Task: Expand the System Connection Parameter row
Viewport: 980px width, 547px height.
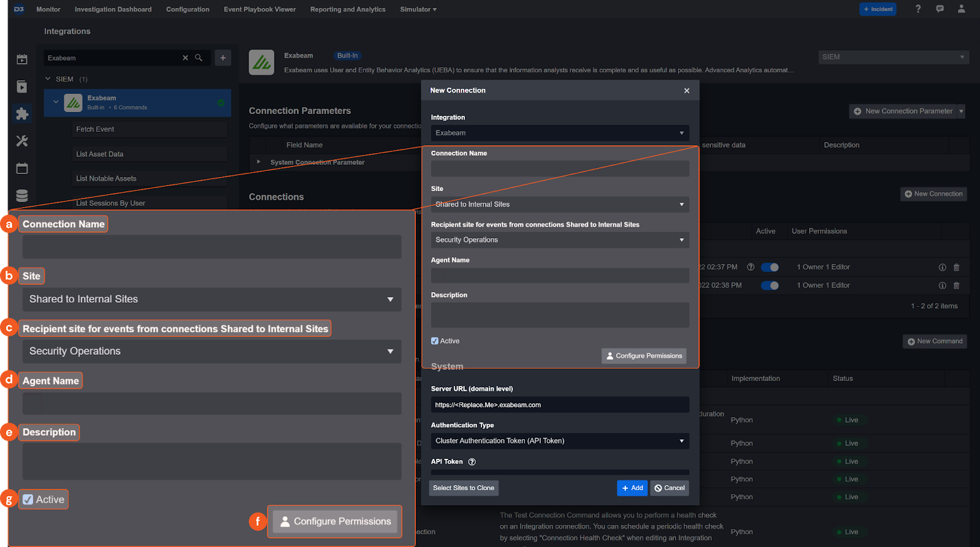Action: (258, 162)
